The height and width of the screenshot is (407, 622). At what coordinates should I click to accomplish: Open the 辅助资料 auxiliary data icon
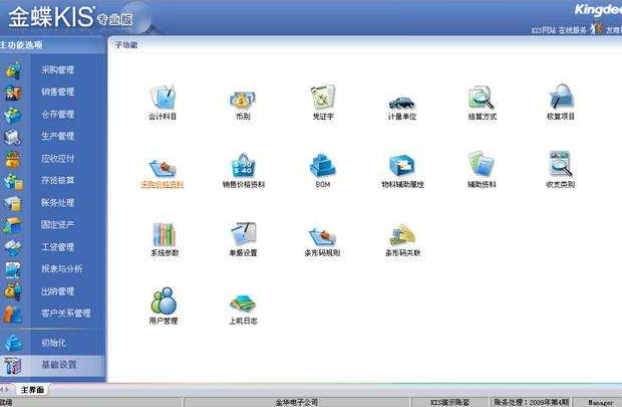point(482,169)
